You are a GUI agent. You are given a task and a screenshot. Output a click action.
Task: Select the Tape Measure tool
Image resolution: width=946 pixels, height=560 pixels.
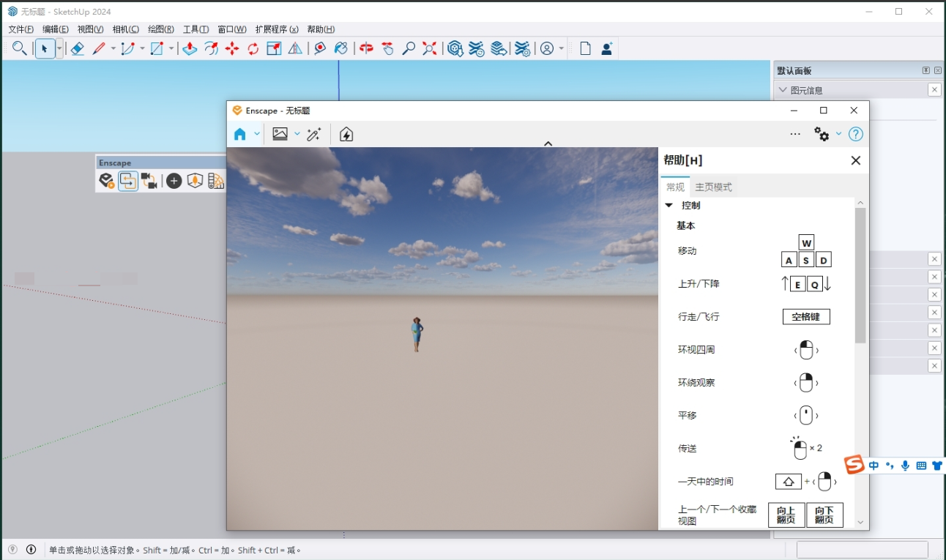tap(320, 48)
